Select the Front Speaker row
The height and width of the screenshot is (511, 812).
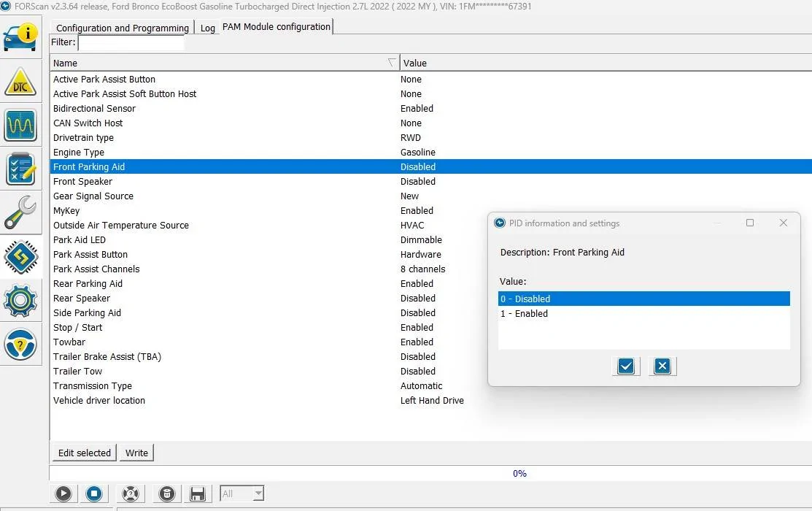click(431, 181)
